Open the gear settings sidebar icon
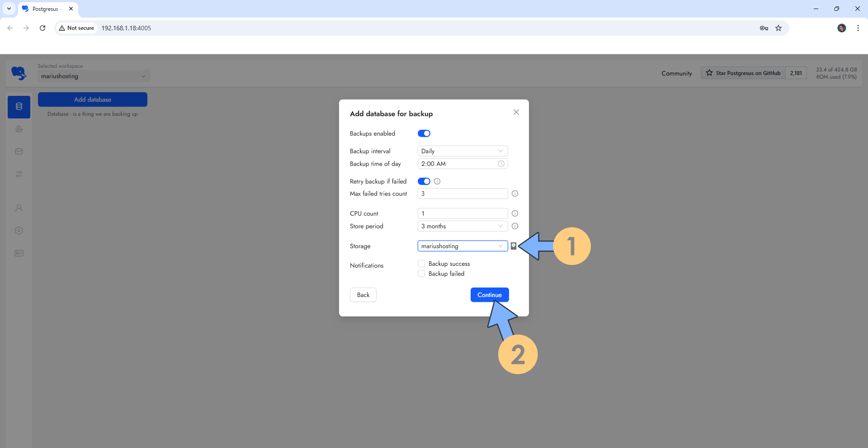Viewport: 868px width, 448px height. tap(19, 231)
